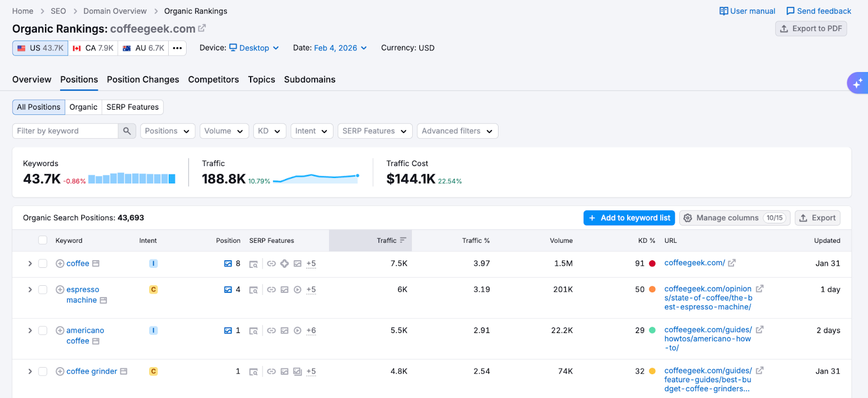This screenshot has width=868, height=398.
Task: Select the All Positions toggle
Action: (x=39, y=107)
